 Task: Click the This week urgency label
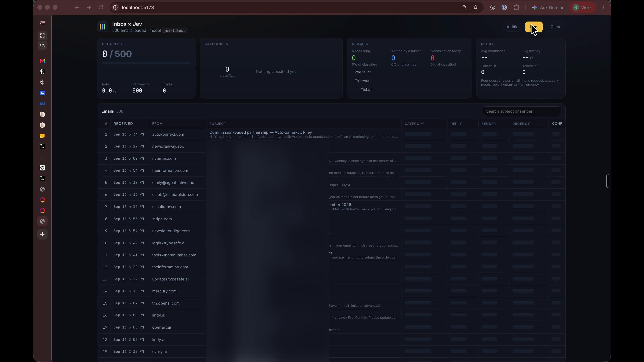362,81
